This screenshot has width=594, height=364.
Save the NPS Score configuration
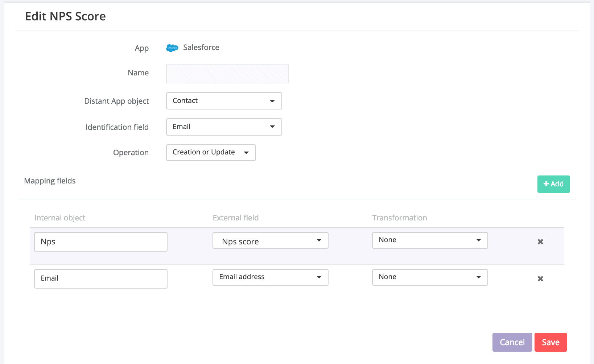pos(551,342)
